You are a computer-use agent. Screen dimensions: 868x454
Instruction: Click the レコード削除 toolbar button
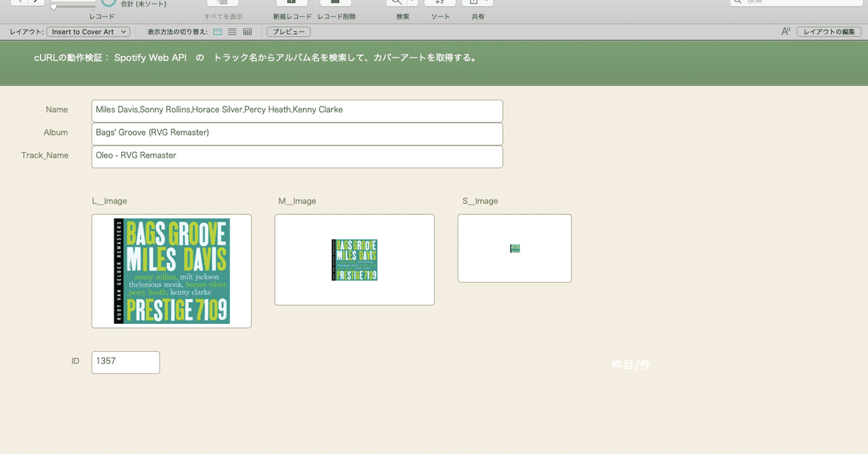coord(336,3)
